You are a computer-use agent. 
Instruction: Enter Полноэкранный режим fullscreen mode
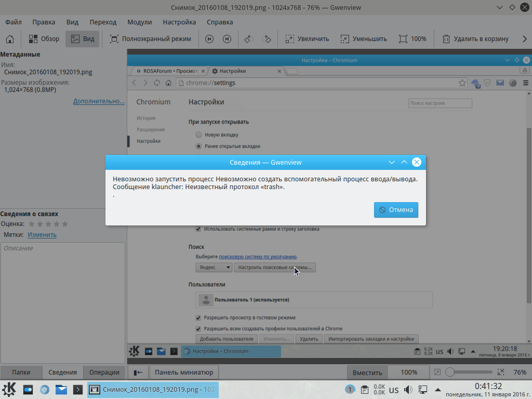(150, 39)
